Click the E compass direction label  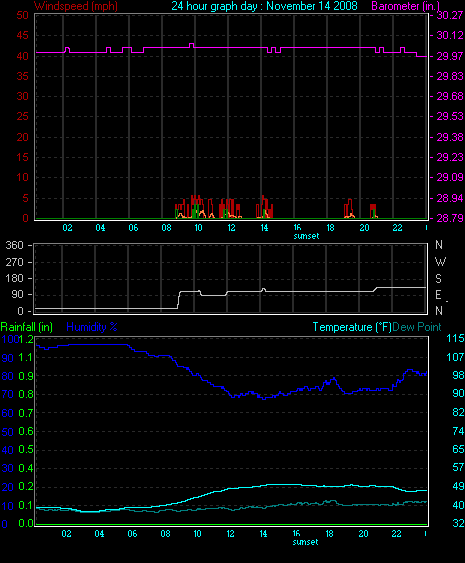(438, 295)
